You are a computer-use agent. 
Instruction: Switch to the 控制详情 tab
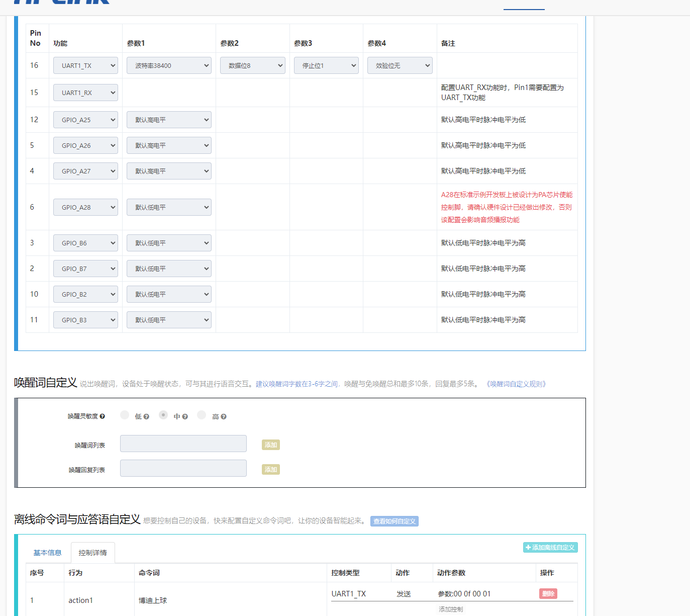tap(93, 553)
